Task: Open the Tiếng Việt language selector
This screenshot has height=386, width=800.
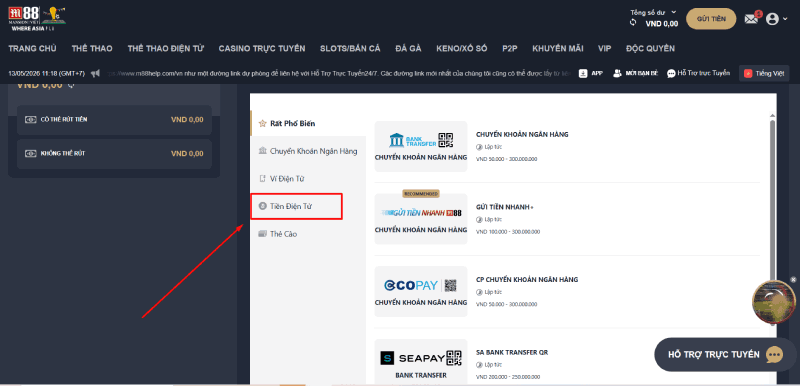Action: coord(764,73)
